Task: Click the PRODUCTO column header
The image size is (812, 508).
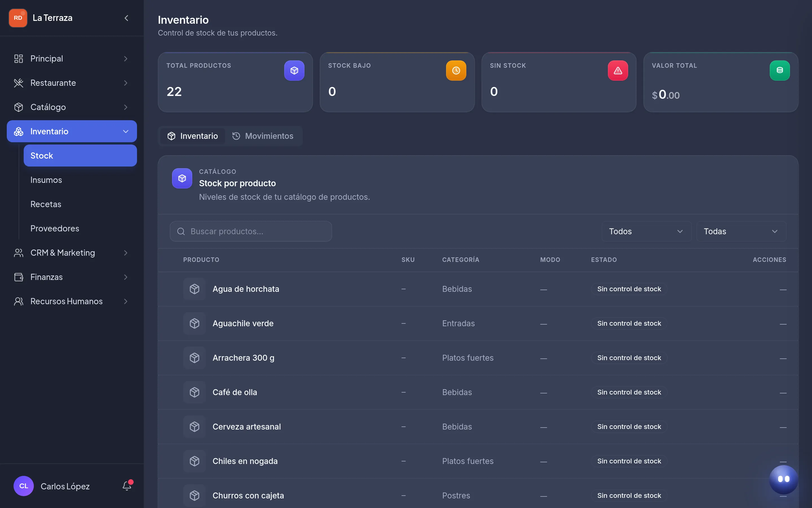Action: [x=201, y=260]
